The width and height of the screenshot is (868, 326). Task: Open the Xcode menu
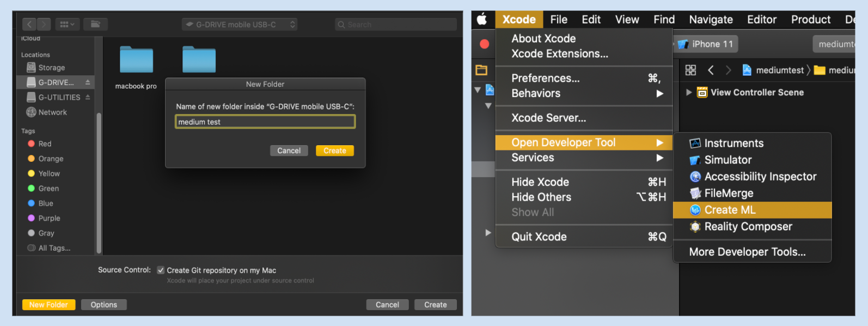519,20
